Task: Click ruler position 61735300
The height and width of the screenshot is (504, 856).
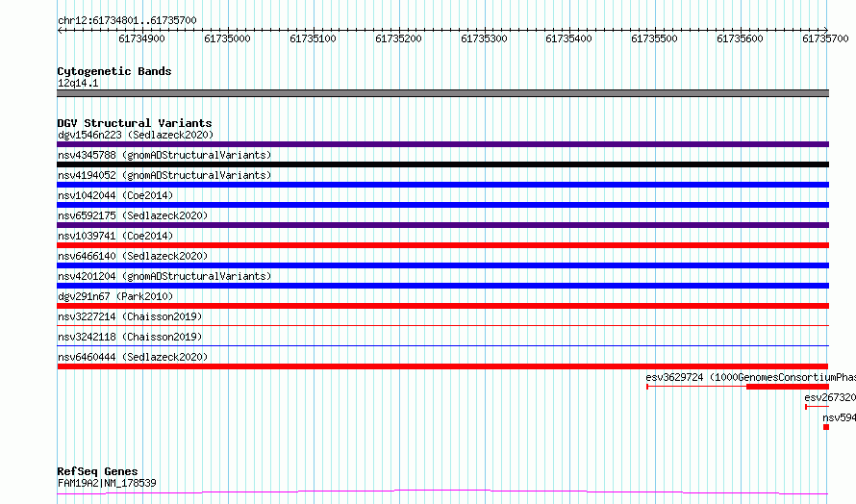Action: [x=484, y=38]
